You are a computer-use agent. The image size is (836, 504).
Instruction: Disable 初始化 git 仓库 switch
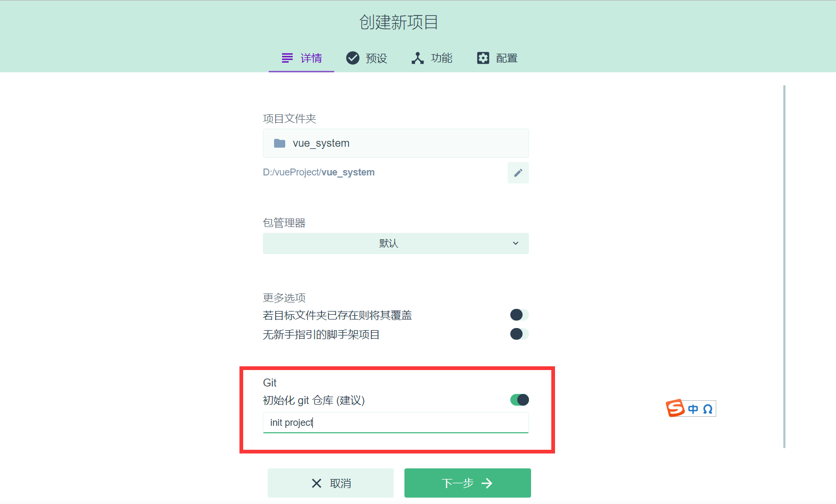(x=519, y=400)
